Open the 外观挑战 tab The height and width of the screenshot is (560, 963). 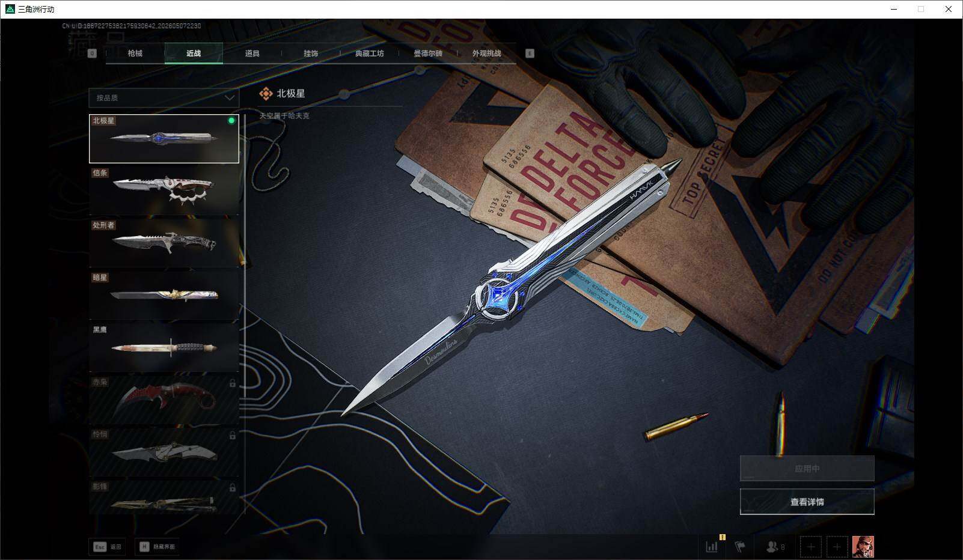point(486,53)
